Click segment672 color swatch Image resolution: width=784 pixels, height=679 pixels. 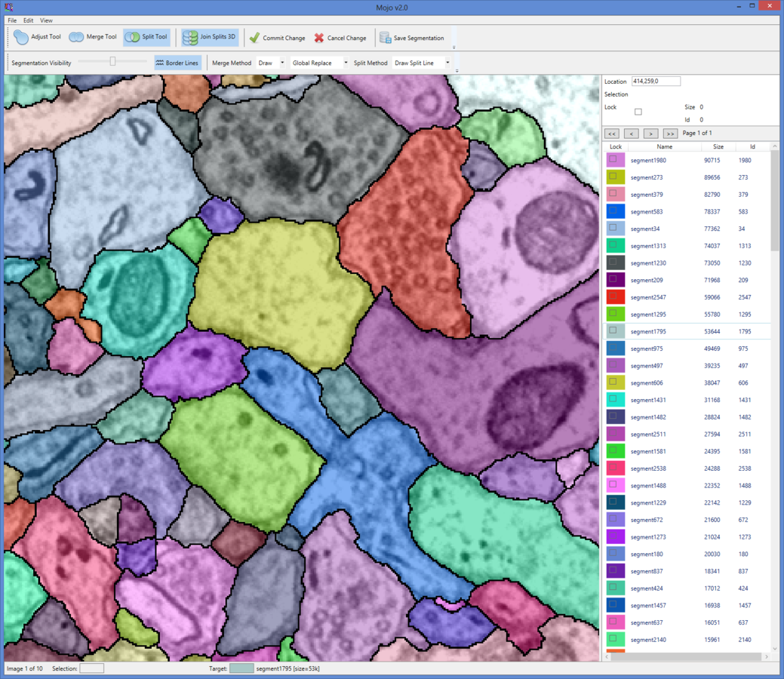point(616,519)
